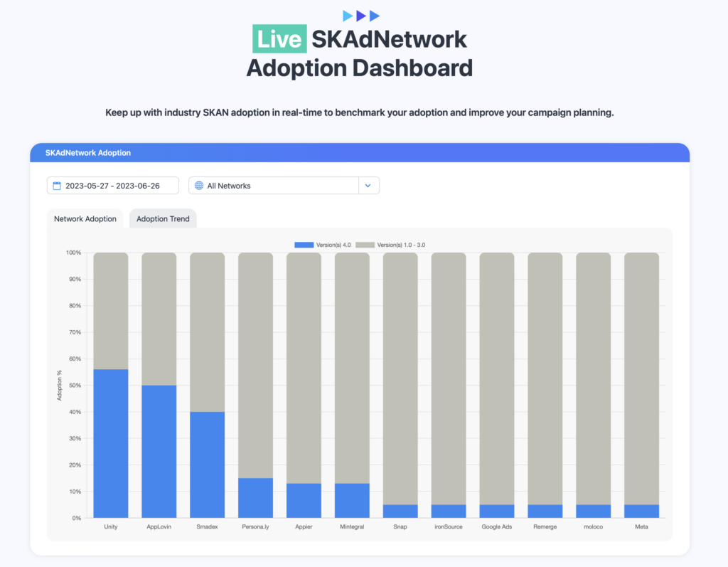Click the Smadex axis label
The width and height of the screenshot is (728, 567).
208,526
